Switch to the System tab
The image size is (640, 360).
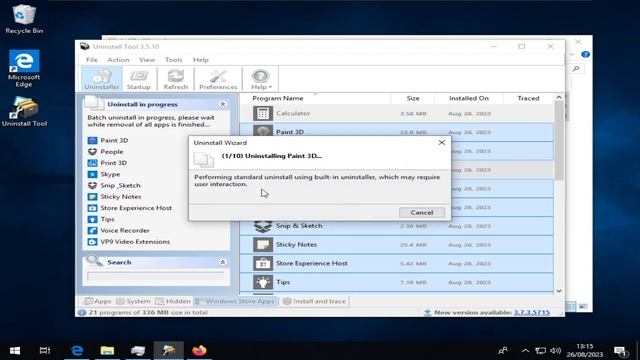(133, 301)
